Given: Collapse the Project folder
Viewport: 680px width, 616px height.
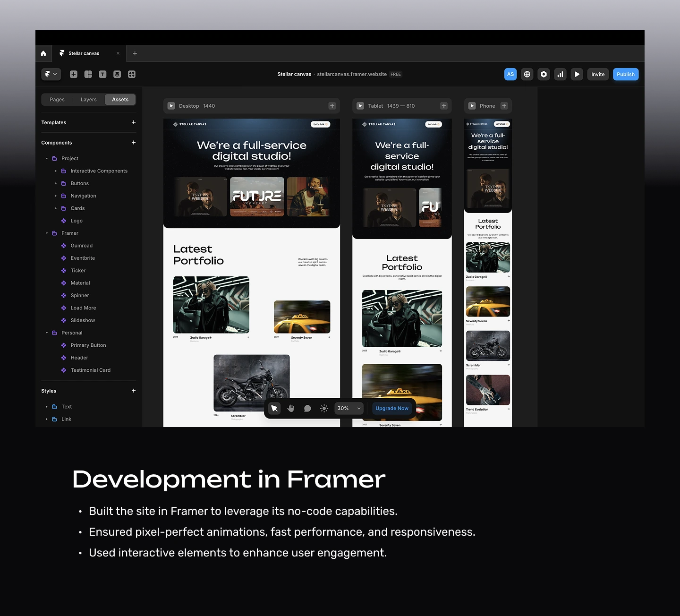Looking at the screenshot, I should pos(47,159).
